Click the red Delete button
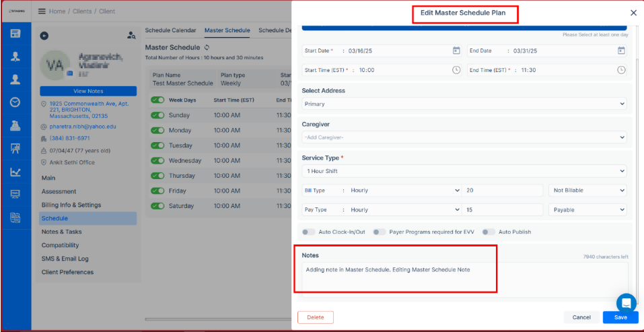This screenshot has height=332, width=644. [x=315, y=317]
